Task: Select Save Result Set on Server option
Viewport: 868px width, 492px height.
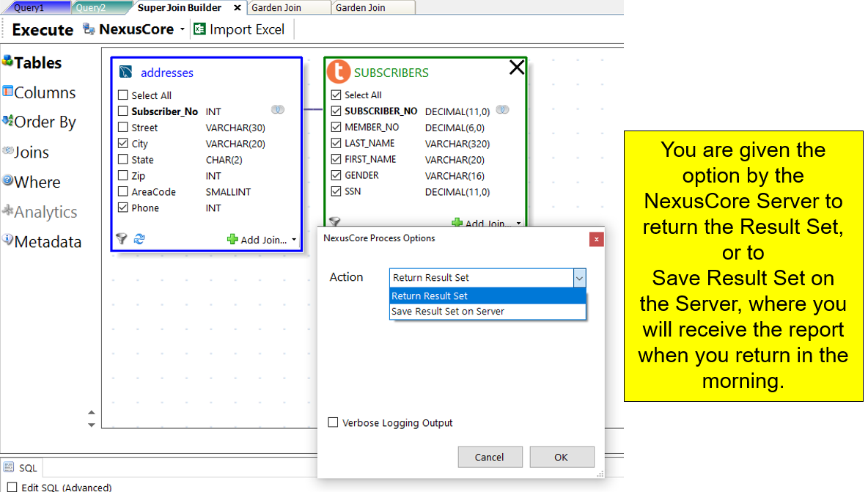Action: (448, 312)
